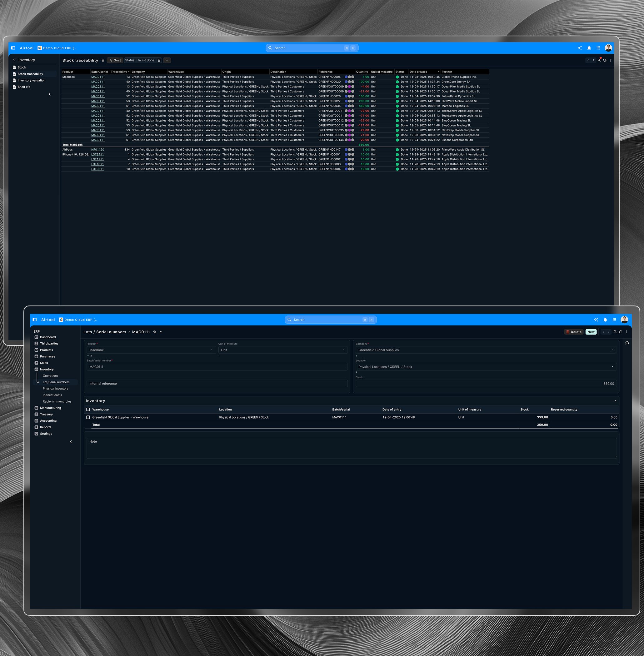Click the GREEN/IN00005 reference color dots

pos(349,77)
